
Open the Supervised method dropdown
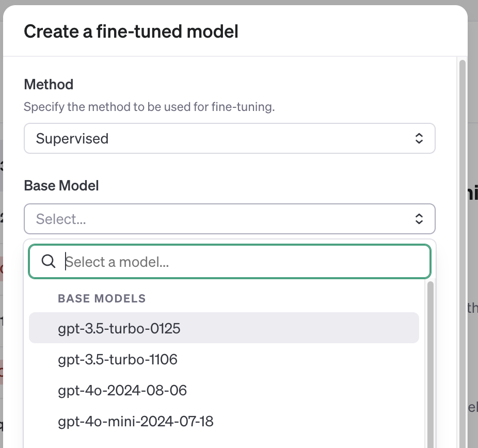[230, 138]
